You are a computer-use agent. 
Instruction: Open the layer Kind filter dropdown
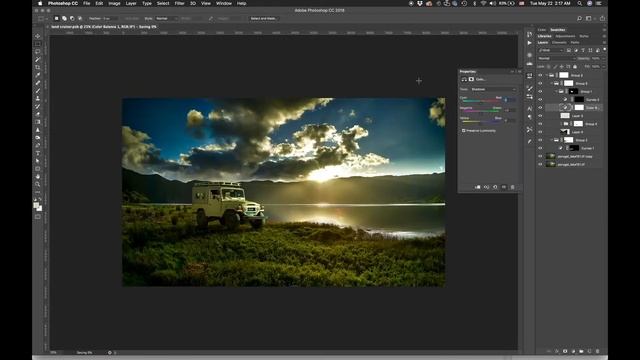tap(551, 50)
